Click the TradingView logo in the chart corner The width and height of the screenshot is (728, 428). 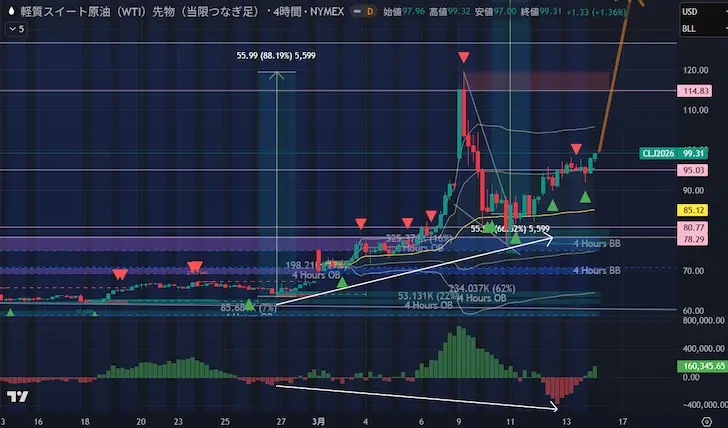[15, 397]
